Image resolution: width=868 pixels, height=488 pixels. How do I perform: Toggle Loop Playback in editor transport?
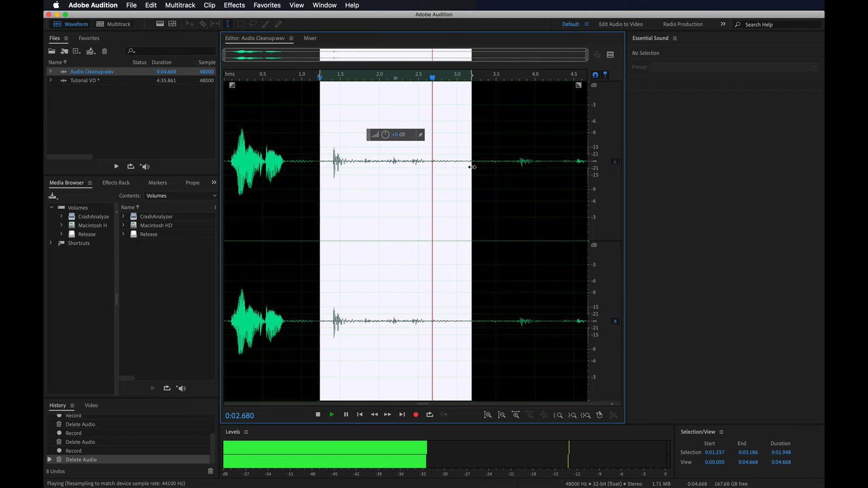(430, 414)
